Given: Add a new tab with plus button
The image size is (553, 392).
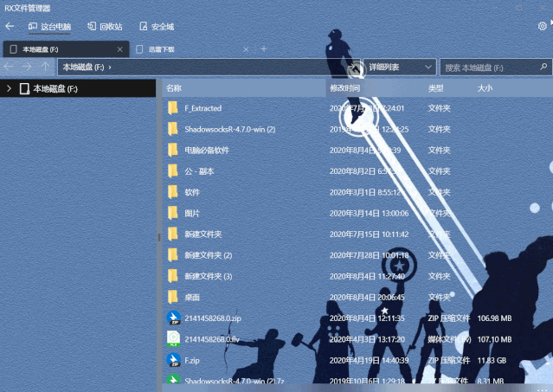Looking at the screenshot, I should click(x=263, y=48).
